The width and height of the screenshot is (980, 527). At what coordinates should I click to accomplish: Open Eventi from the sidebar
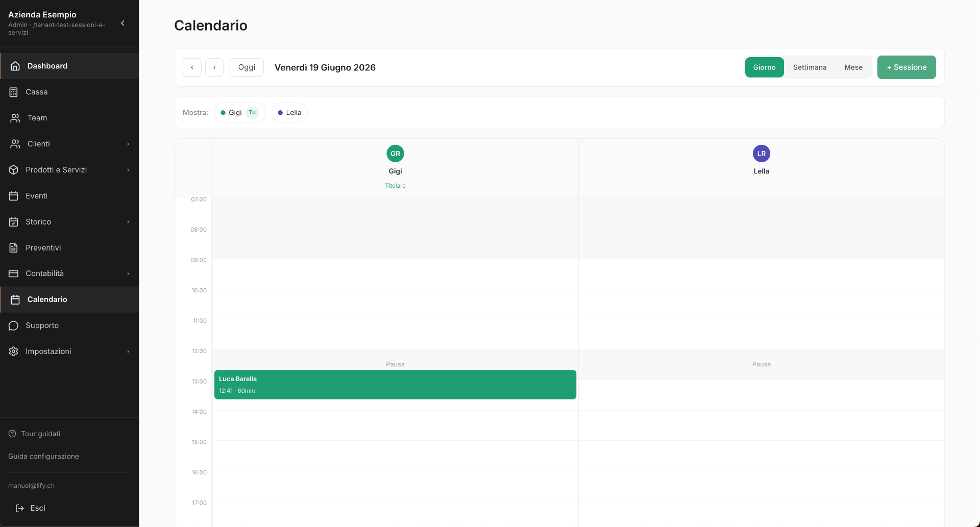tap(69, 196)
